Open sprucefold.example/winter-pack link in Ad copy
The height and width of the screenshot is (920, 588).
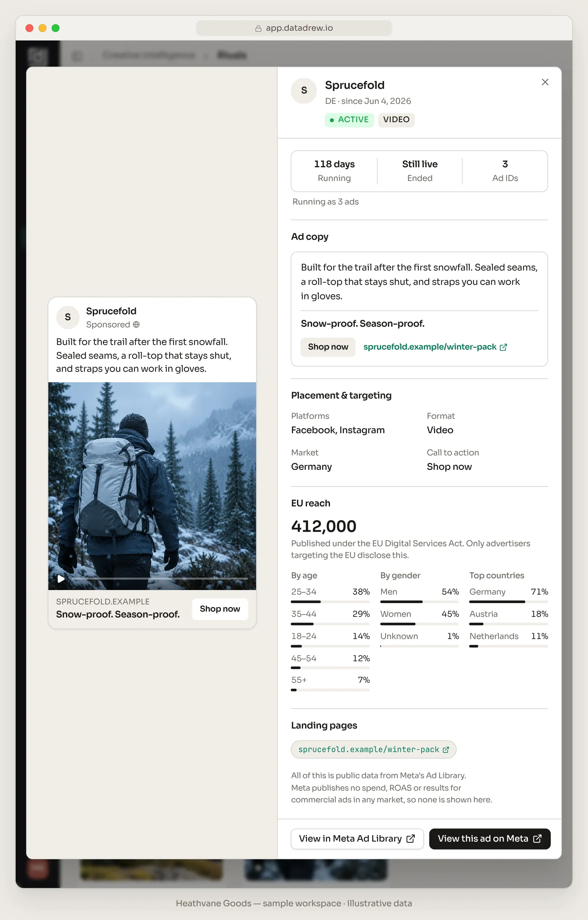point(430,347)
